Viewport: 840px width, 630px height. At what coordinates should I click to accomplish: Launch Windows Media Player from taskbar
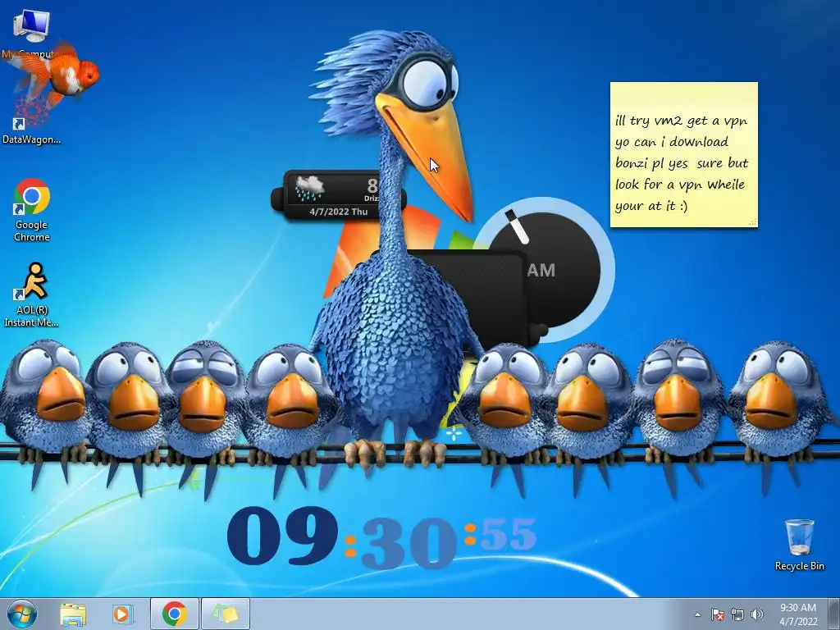click(x=122, y=614)
